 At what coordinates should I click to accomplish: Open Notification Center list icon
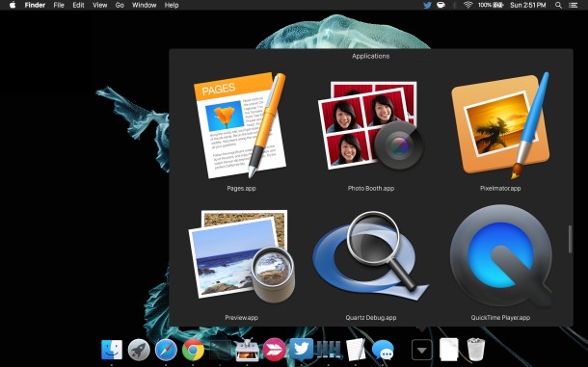(x=573, y=5)
